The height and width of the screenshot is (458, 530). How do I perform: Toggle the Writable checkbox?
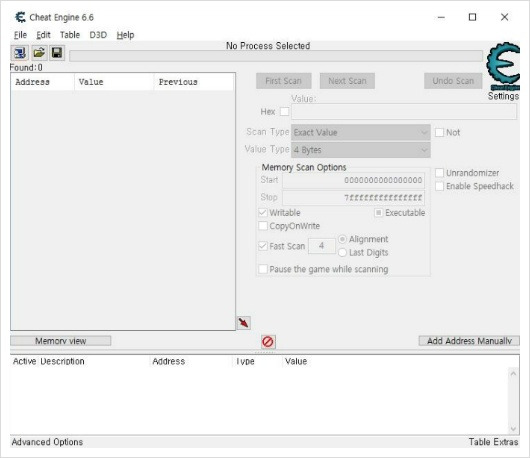coord(263,213)
